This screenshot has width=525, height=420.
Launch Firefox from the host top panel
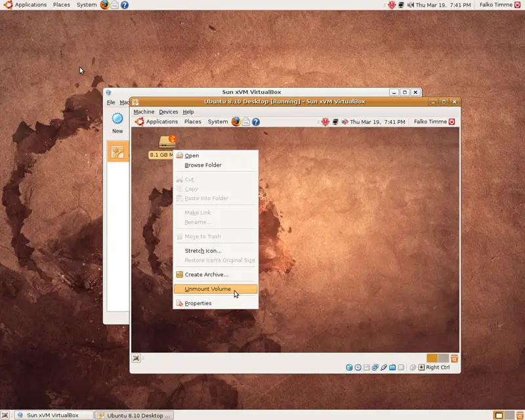(105, 5)
